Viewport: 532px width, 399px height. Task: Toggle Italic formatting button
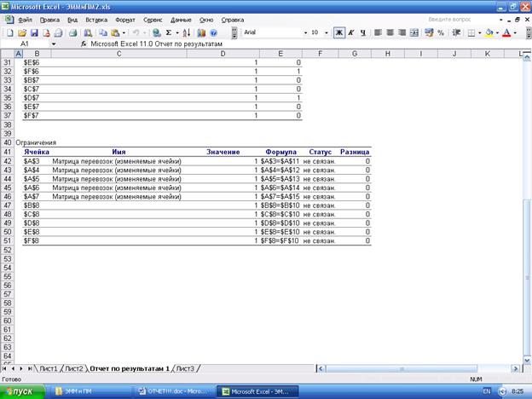pos(350,32)
